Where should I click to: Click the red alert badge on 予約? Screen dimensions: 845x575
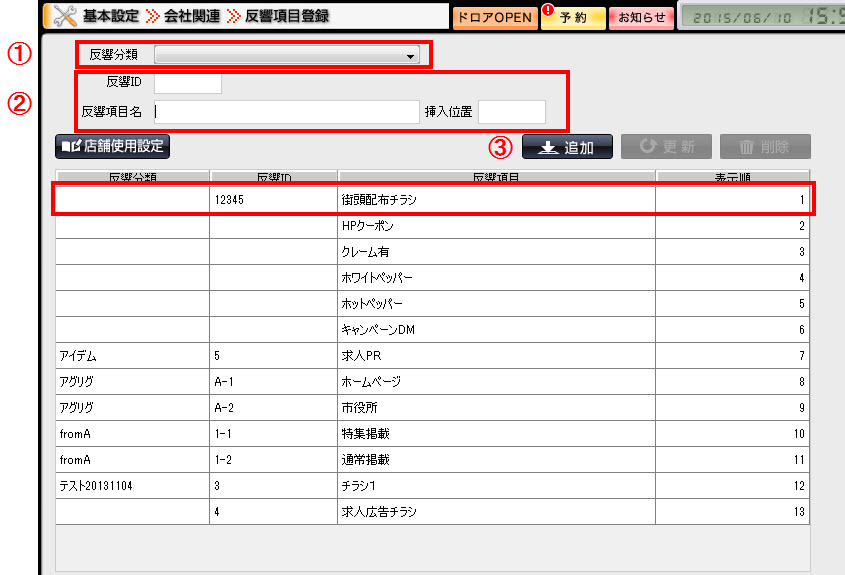pos(548,9)
